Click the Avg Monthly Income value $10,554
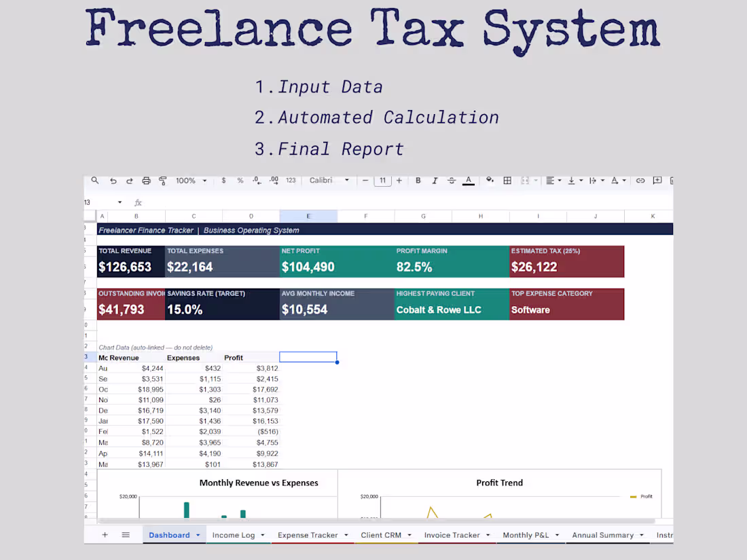Image resolution: width=747 pixels, height=560 pixels. (304, 310)
